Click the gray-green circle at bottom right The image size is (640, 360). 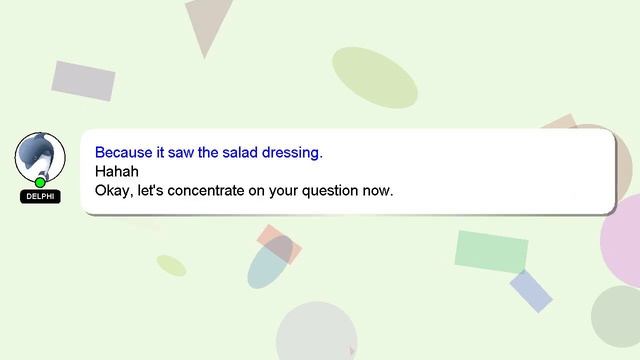(x=616, y=316)
